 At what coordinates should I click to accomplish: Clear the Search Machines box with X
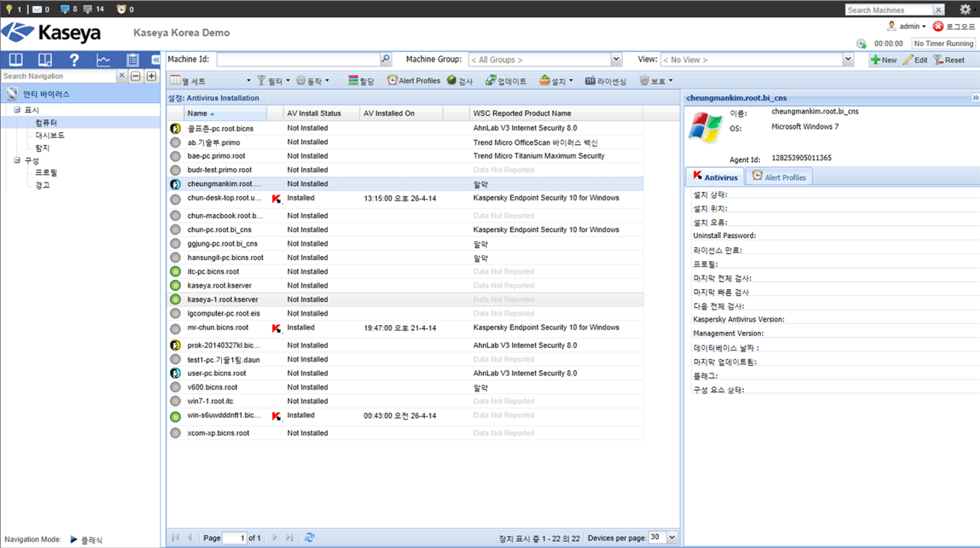(938, 10)
